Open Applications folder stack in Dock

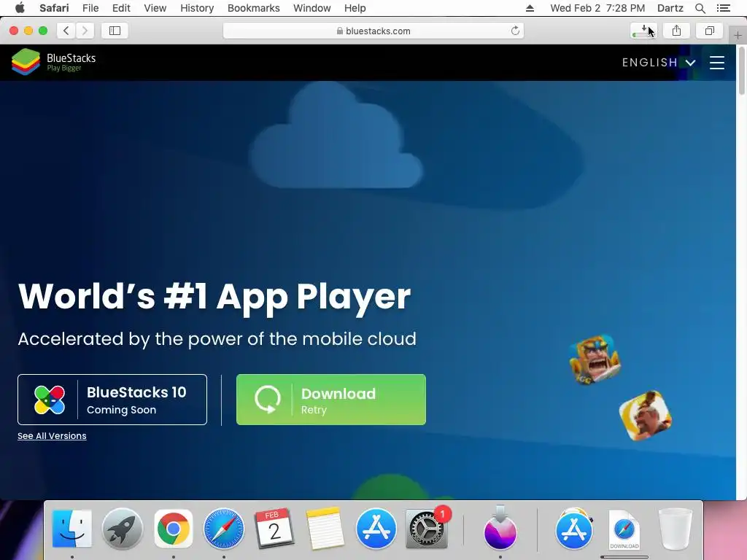[x=574, y=529]
